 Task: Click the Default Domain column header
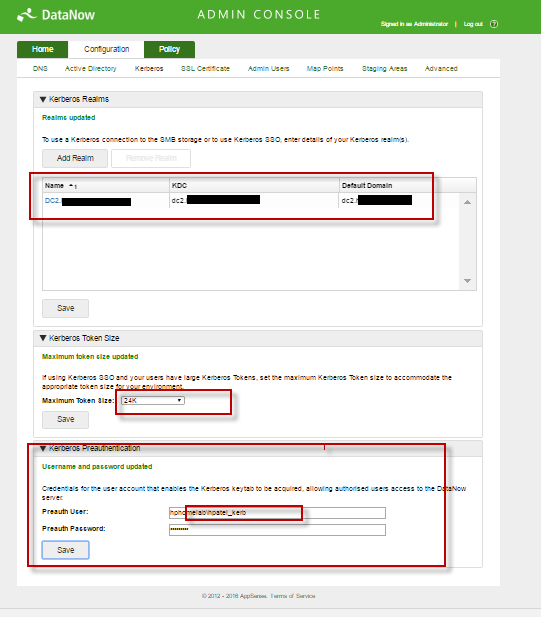[407, 186]
